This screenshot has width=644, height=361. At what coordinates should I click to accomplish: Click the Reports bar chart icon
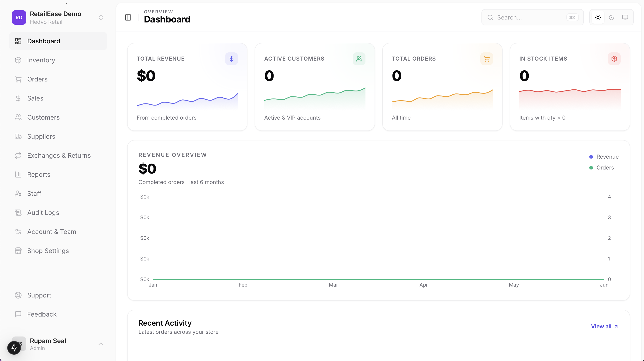[18, 174]
